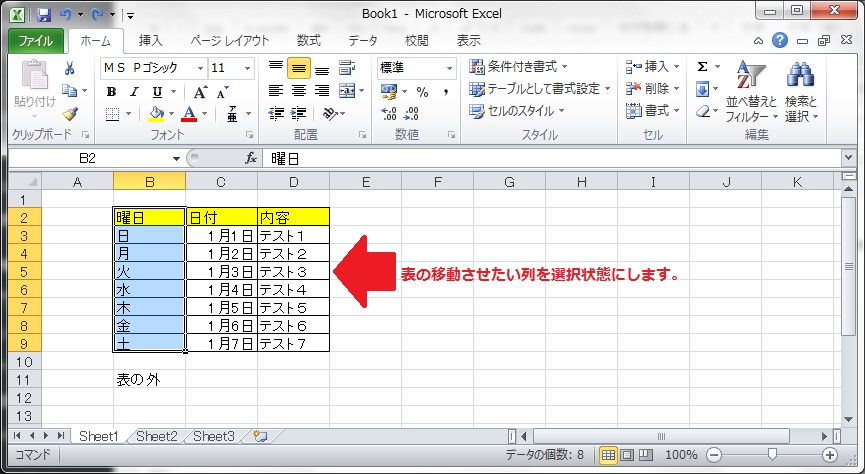The width and height of the screenshot is (865, 474).
Task: Click the center horizontally icon
Action: (298, 90)
